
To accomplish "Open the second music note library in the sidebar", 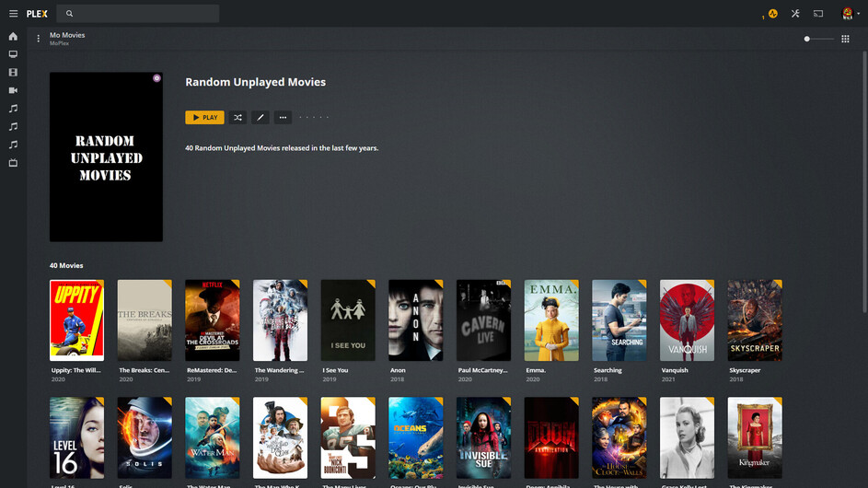I will coord(13,127).
